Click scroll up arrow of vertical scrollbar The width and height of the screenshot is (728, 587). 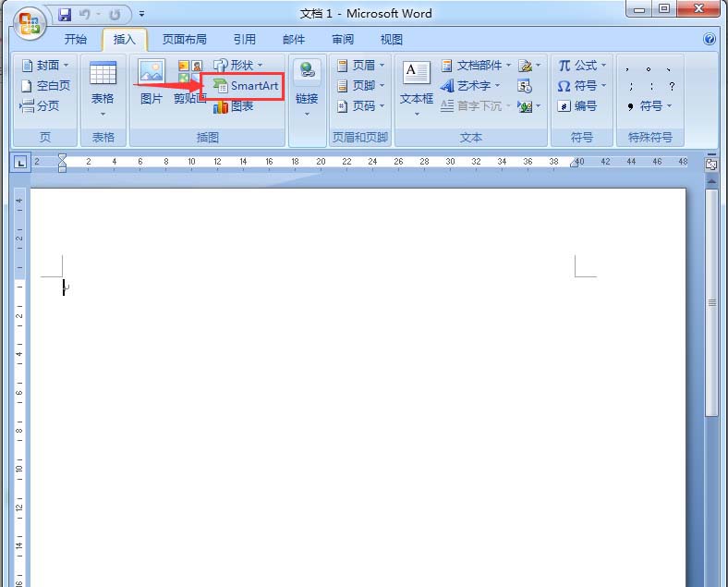tap(711, 181)
